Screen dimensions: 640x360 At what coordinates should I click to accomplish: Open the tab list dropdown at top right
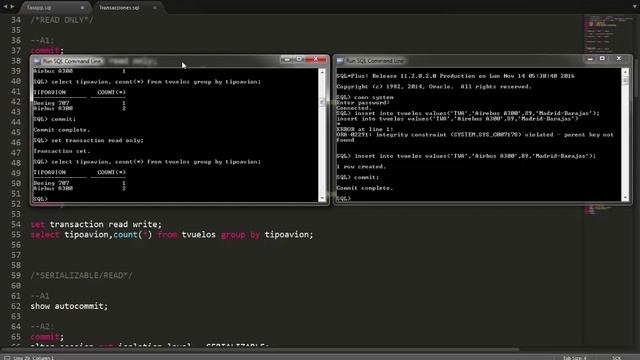tap(634, 7)
